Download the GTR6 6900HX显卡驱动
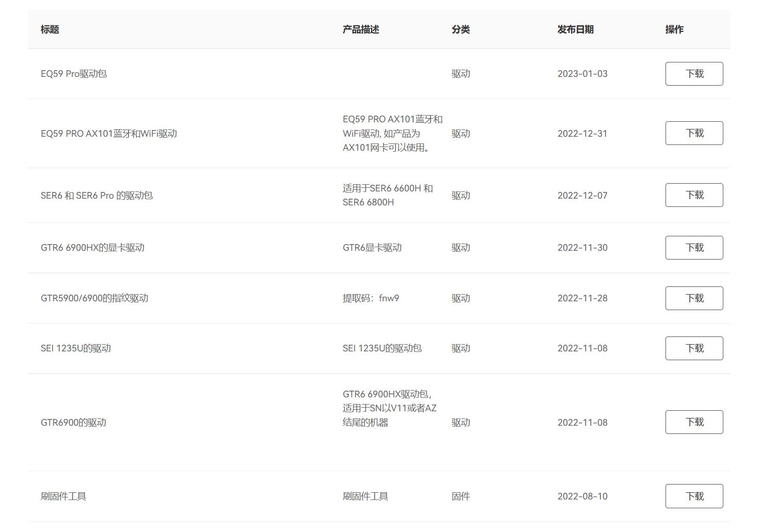This screenshot has height=532, width=761. [694, 247]
